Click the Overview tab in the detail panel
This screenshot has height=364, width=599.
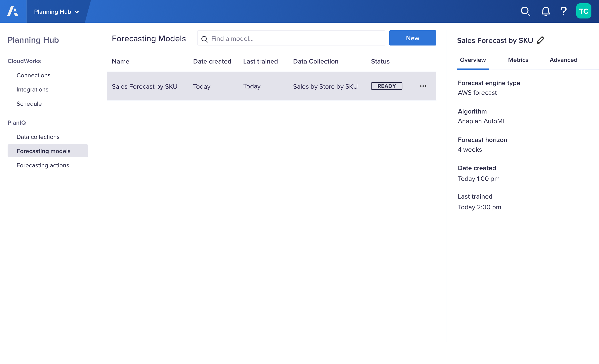tap(473, 60)
